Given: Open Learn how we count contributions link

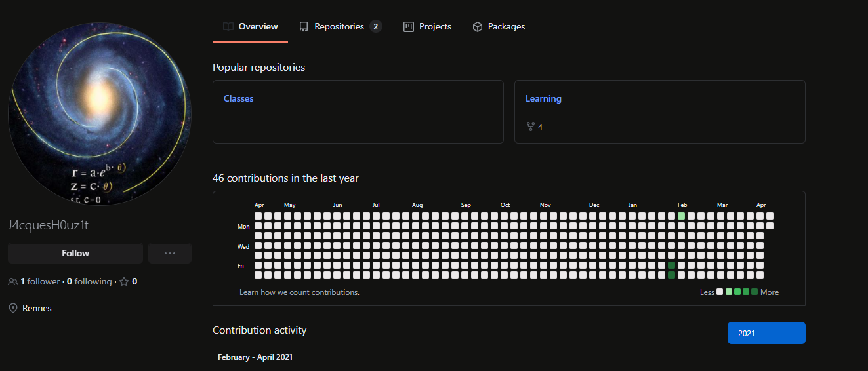Looking at the screenshot, I should (299, 292).
